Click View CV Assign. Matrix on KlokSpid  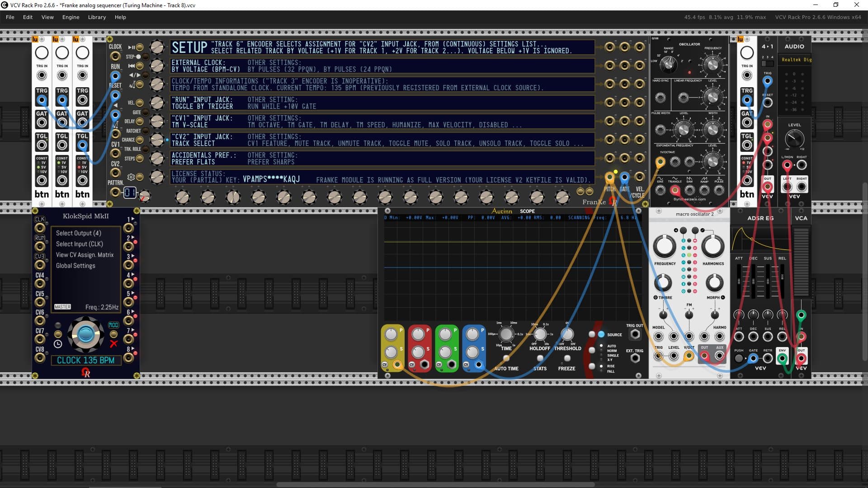tap(85, 255)
